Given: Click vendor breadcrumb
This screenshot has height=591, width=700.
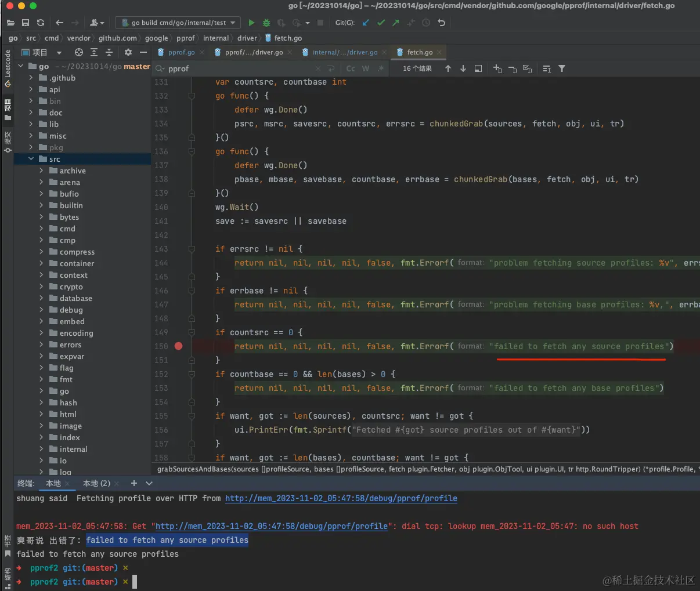Looking at the screenshot, I should tap(78, 38).
